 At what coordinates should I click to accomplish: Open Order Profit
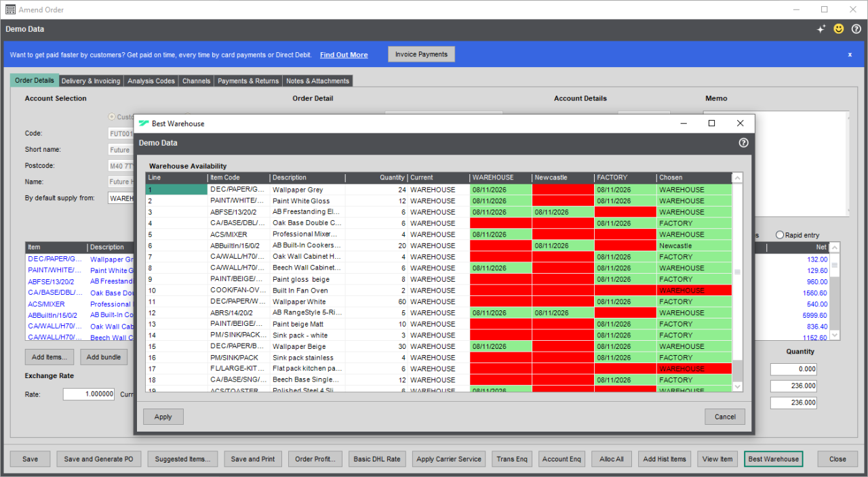point(315,459)
